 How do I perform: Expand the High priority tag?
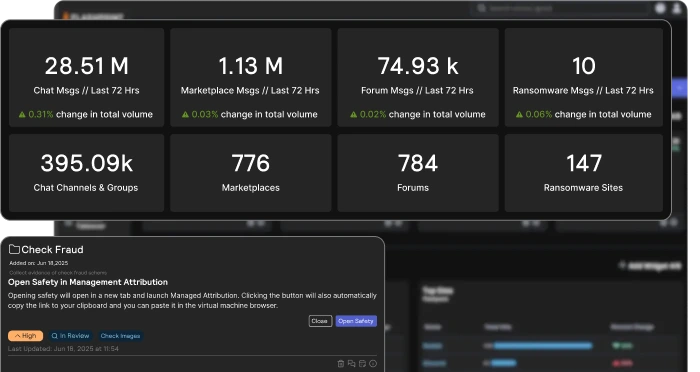(x=25, y=336)
